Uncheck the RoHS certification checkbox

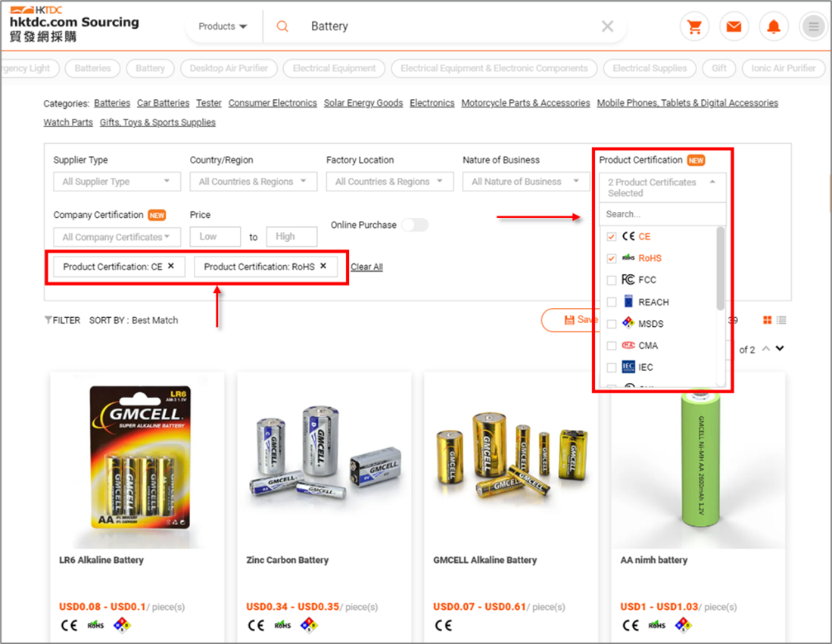coord(611,258)
